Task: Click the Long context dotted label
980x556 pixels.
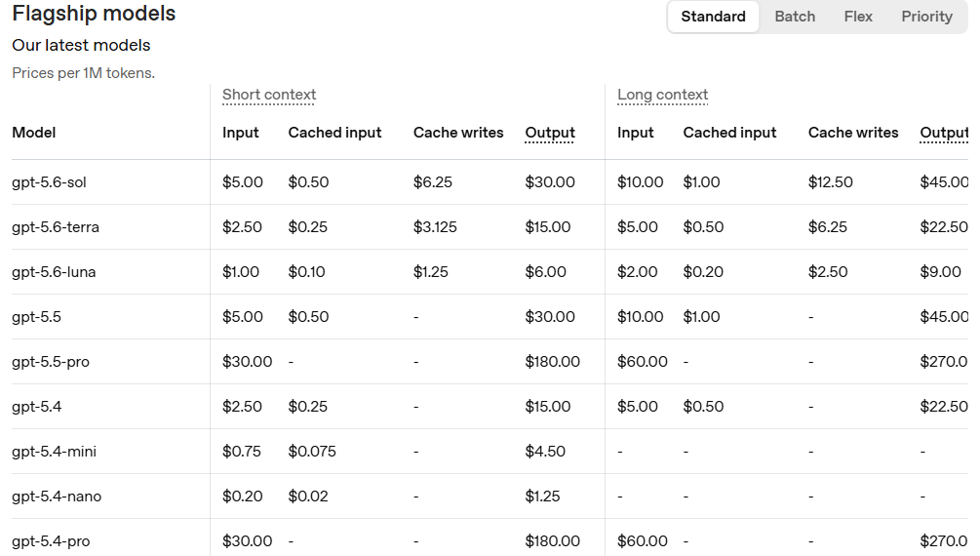Action: [662, 95]
